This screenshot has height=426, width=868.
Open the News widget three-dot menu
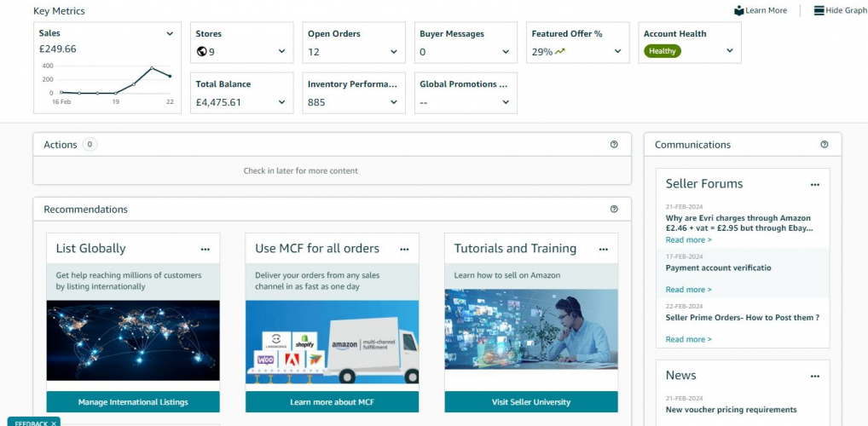815,377
